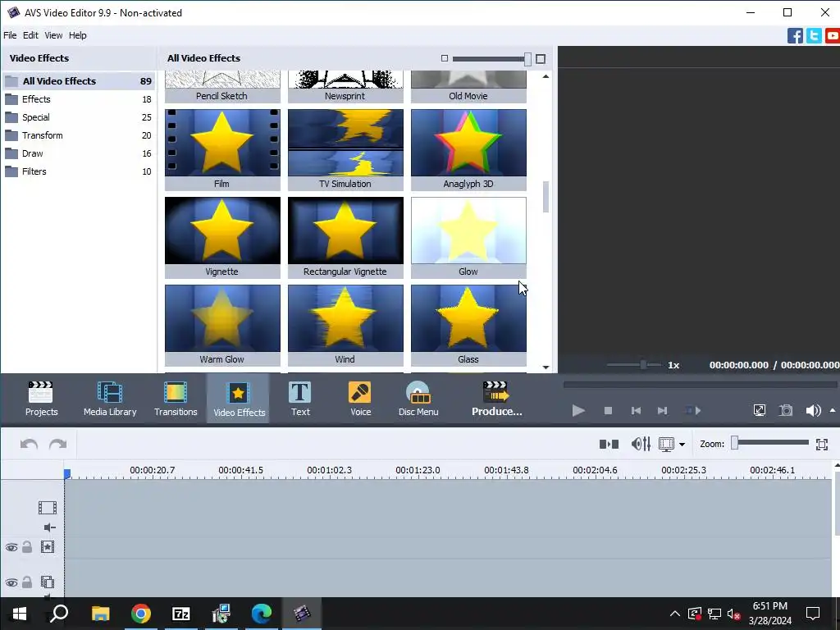The height and width of the screenshot is (630, 840).
Task: Select the Newsprint effect
Action: [x=345, y=87]
